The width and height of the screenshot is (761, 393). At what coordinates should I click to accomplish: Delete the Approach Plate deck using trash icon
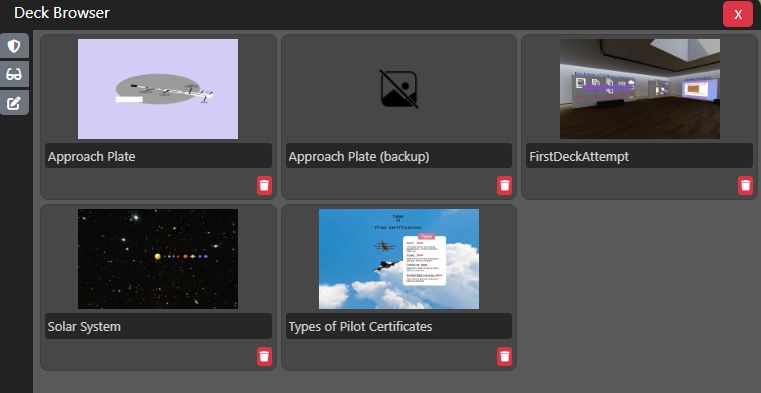click(x=264, y=186)
